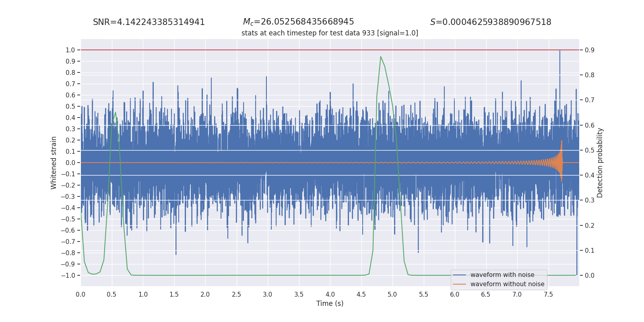Click the 7.0 tick on the Time axis

coord(517,294)
